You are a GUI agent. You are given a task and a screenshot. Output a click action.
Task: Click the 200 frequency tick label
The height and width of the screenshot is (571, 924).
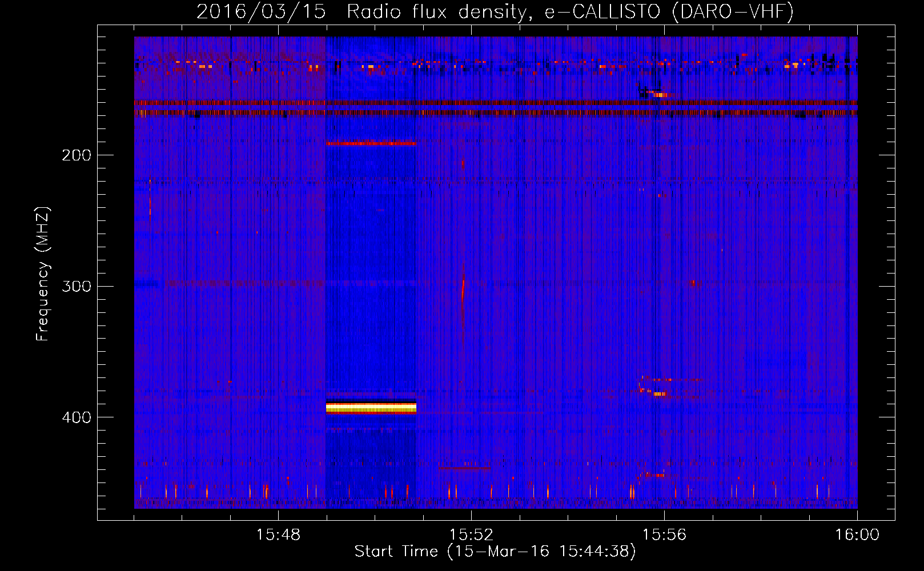click(x=77, y=155)
